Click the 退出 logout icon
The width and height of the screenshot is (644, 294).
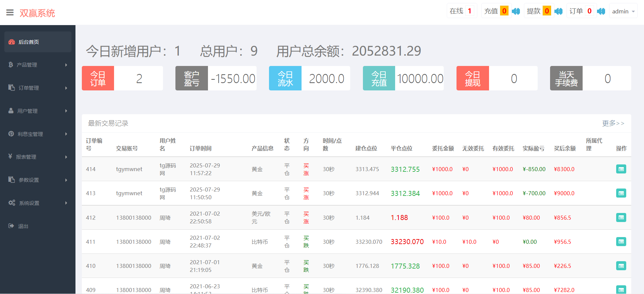11,226
